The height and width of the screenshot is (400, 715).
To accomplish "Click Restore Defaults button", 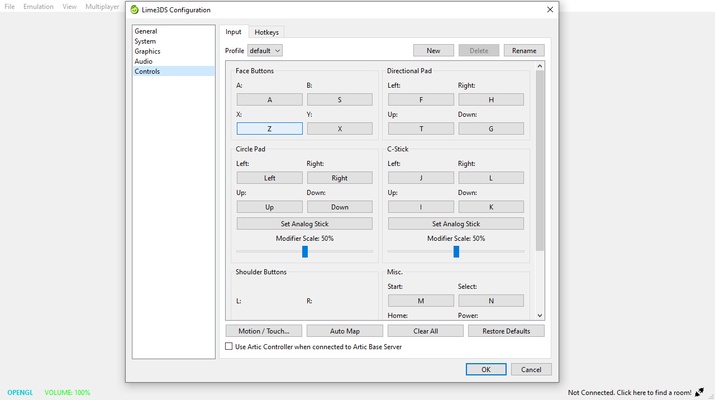I will [x=506, y=331].
